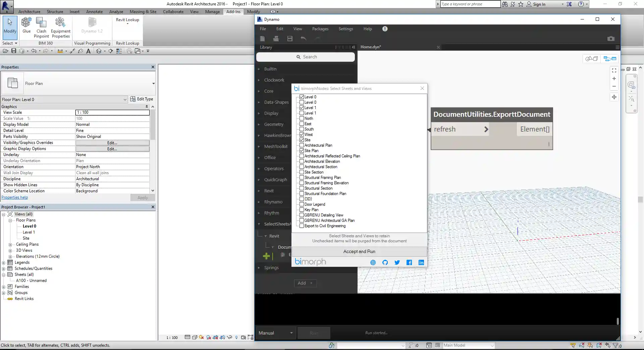This screenshot has width=644, height=350.
Task: Open the Properties help link
Action: 14,197
